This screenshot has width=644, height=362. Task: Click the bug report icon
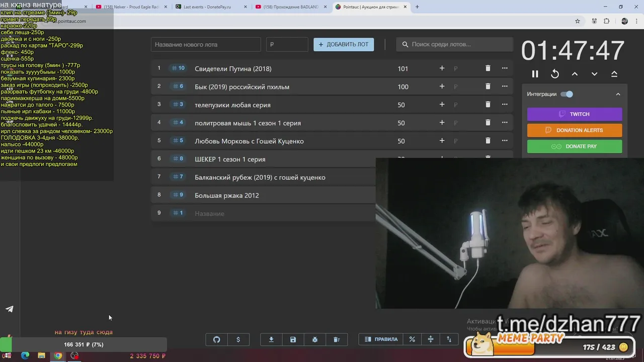(x=315, y=339)
